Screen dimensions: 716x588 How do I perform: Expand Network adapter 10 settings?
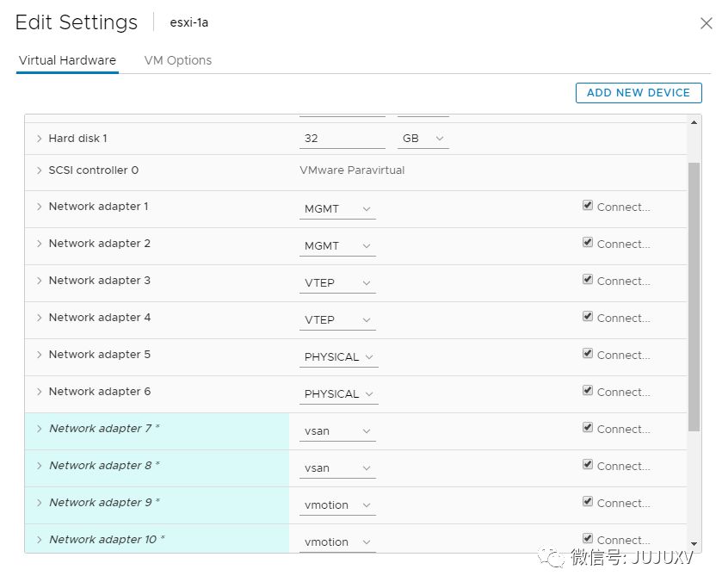point(40,540)
